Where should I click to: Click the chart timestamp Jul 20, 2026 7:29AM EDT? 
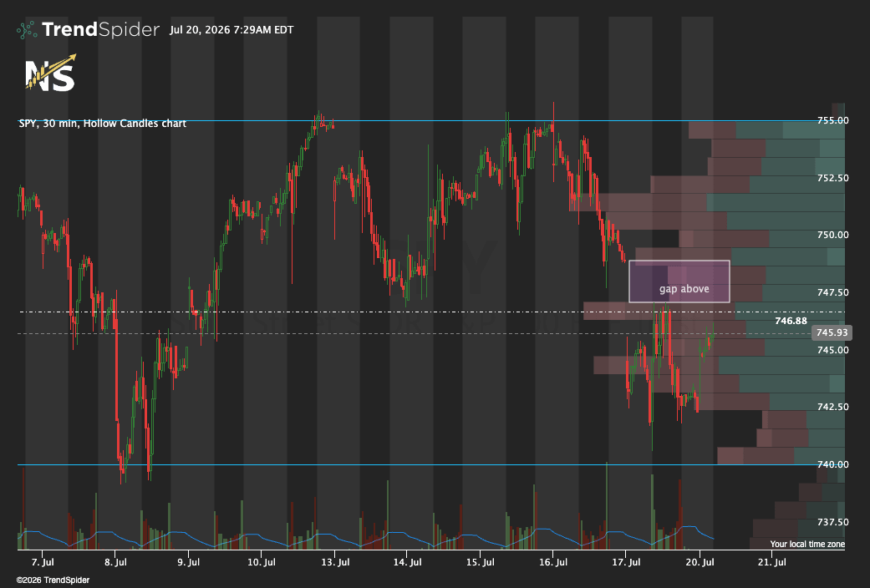point(231,30)
